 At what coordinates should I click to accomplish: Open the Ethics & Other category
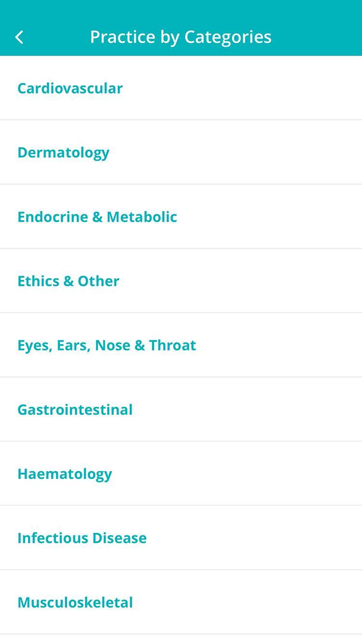click(68, 281)
